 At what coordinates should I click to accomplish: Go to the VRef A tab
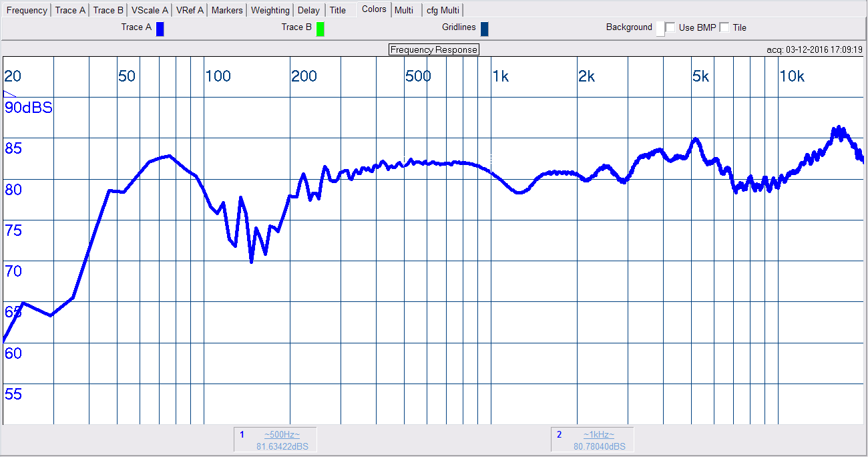pos(190,10)
